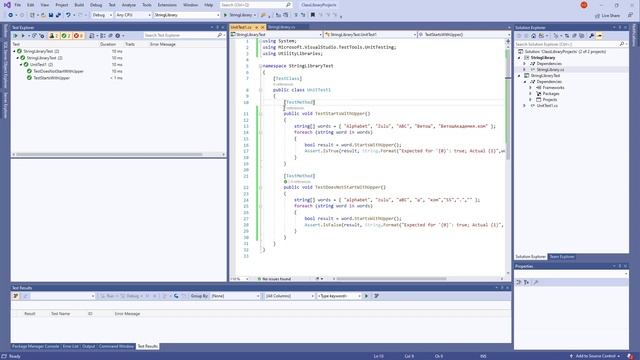Open the user account avatar

(x=584, y=5)
